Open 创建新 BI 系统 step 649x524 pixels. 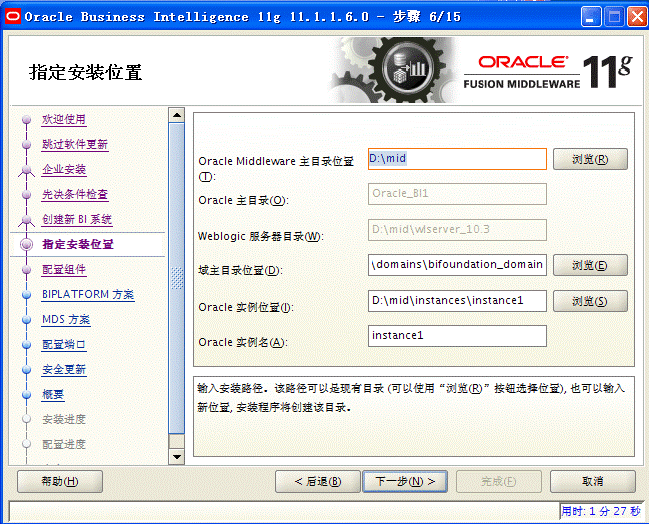(77, 219)
